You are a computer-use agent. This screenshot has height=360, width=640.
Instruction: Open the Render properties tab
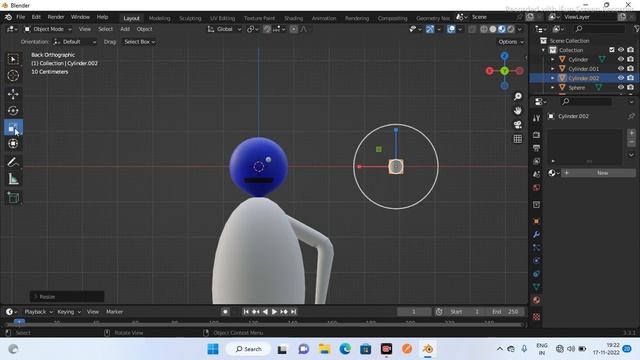coord(536,135)
